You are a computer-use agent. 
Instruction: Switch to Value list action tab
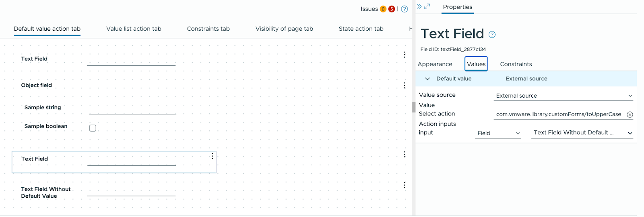pos(134,29)
